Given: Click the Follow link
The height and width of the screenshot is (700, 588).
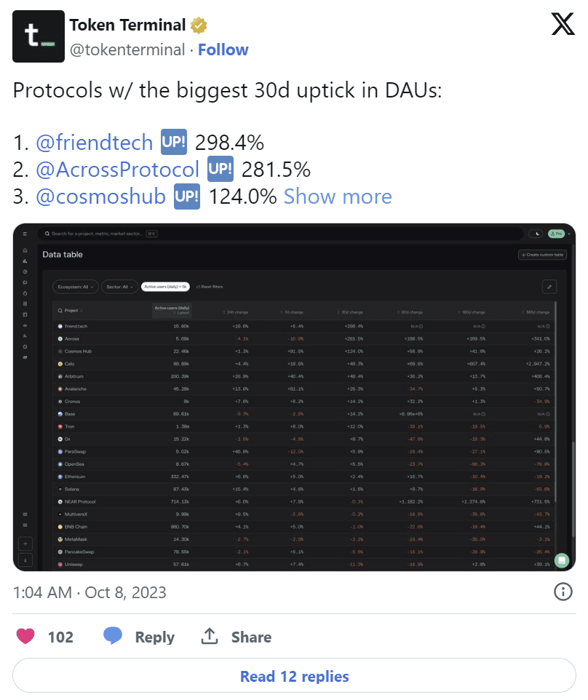Looking at the screenshot, I should coord(223,49).
